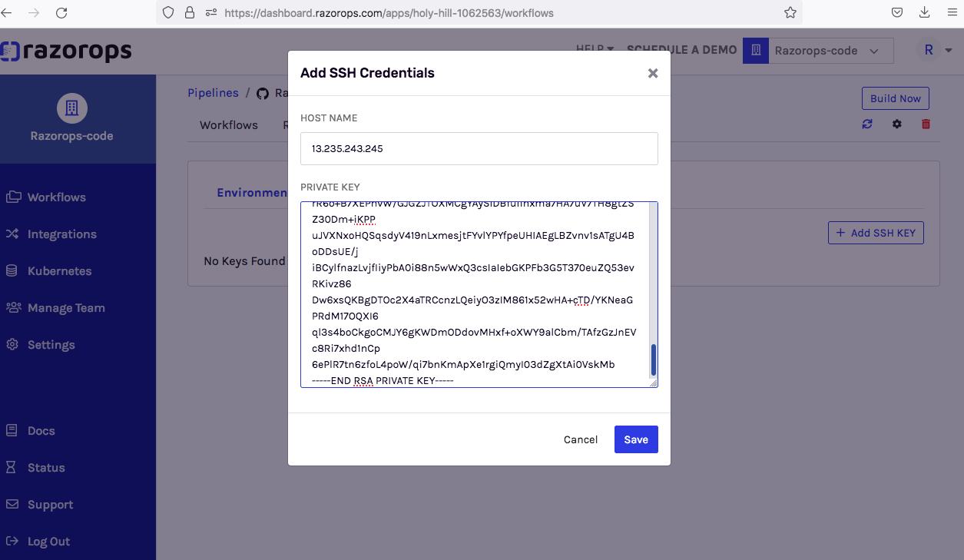Viewport: 964px width, 560px height.
Task: Open the browser downloads icon
Action: point(924,13)
